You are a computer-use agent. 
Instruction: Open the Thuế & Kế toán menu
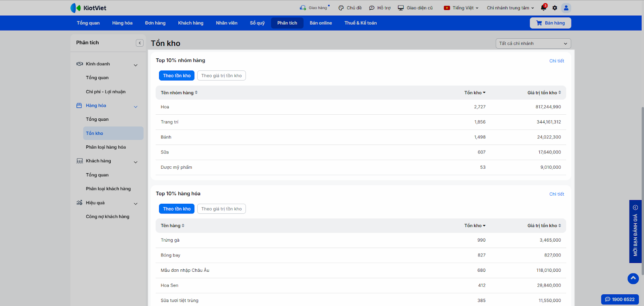coord(361,23)
